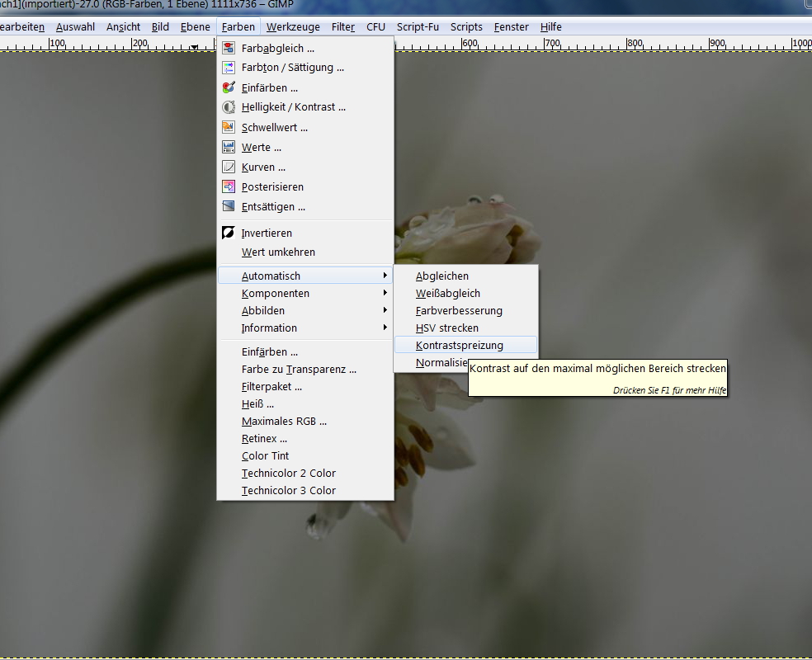The height and width of the screenshot is (660, 812).
Task: Open the Werkzeuge menu
Action: coord(293,27)
